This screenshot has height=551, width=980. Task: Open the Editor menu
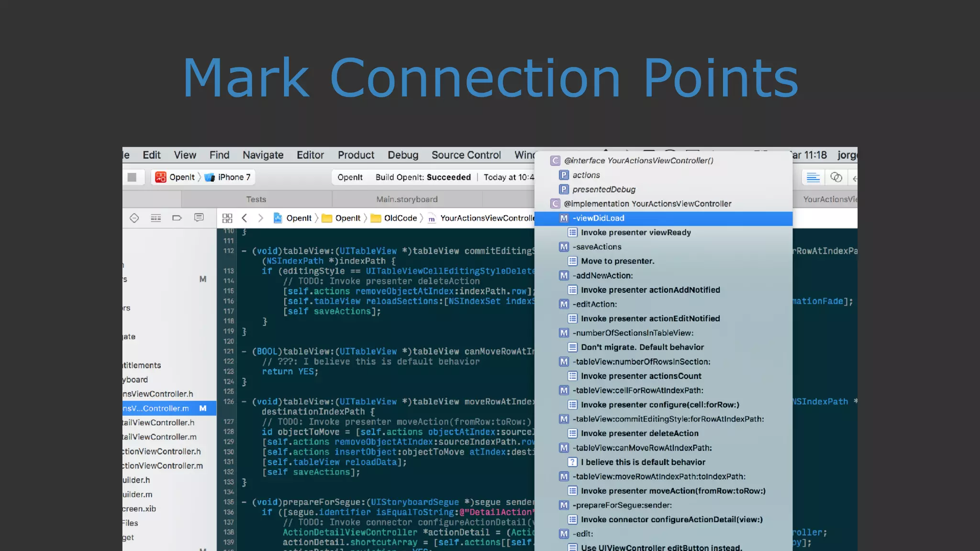(311, 155)
